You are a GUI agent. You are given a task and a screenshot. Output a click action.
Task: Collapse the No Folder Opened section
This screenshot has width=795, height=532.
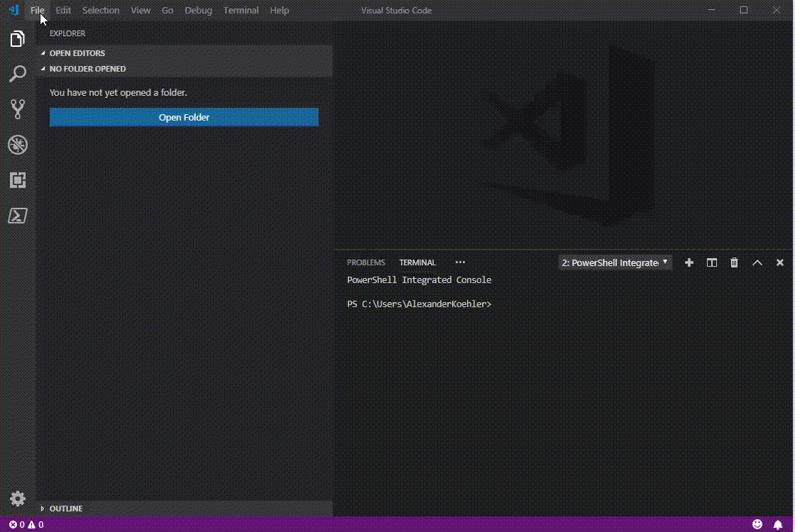point(185,69)
